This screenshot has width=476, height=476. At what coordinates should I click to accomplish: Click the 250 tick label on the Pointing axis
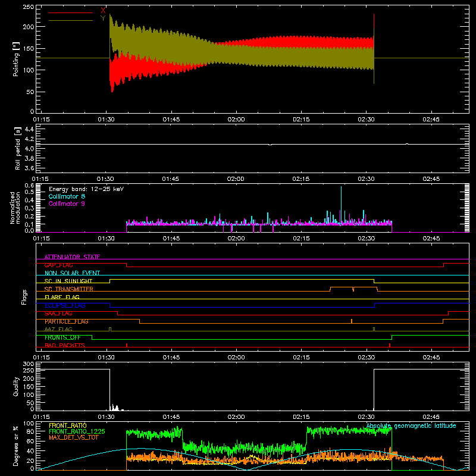coord(29,7)
